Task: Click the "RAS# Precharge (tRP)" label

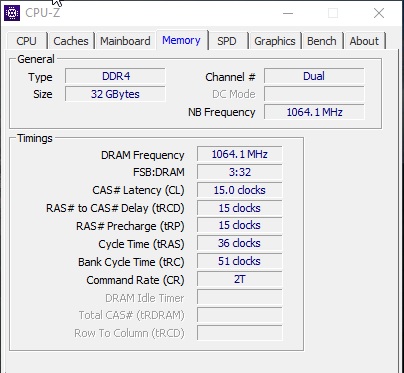Action: click(130, 226)
